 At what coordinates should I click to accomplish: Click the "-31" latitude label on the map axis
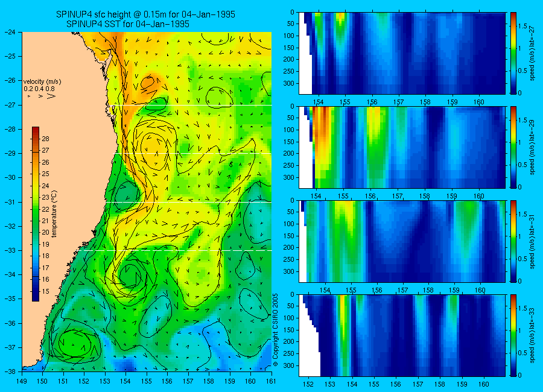[x=10, y=202]
